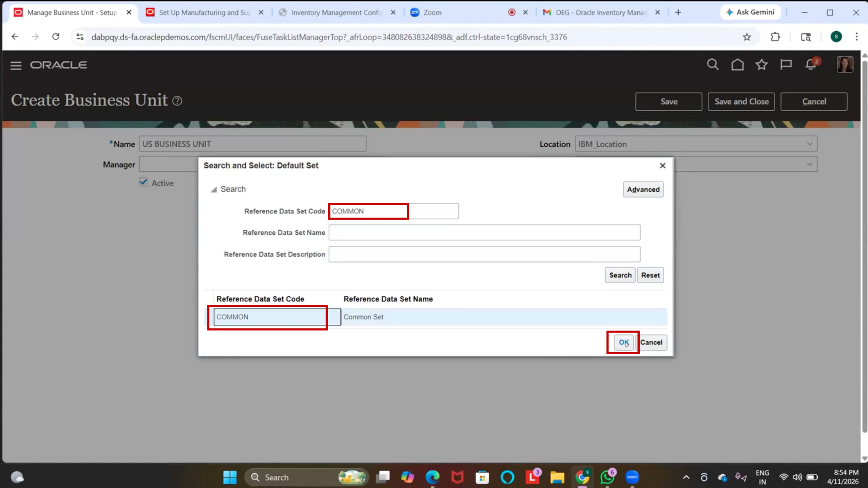Click the Name field US BUSINESS UNIT
868x488 pixels.
252,144
